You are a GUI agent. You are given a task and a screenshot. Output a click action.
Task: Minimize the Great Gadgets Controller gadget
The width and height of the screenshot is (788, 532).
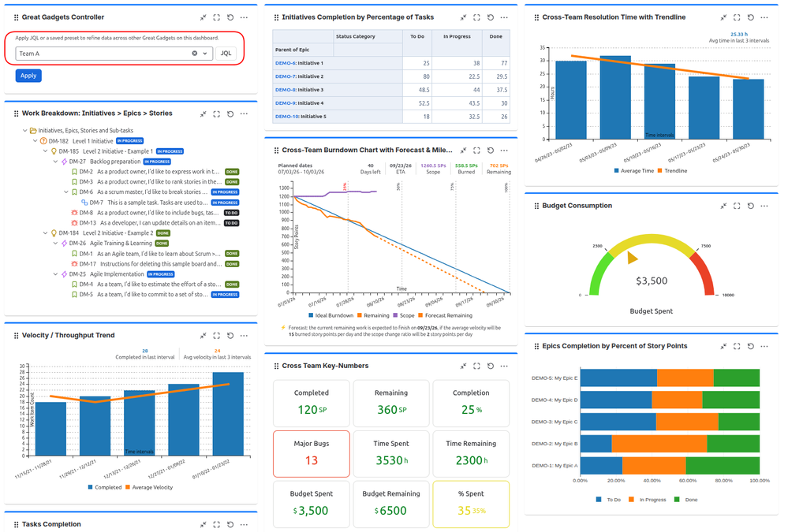(203, 17)
